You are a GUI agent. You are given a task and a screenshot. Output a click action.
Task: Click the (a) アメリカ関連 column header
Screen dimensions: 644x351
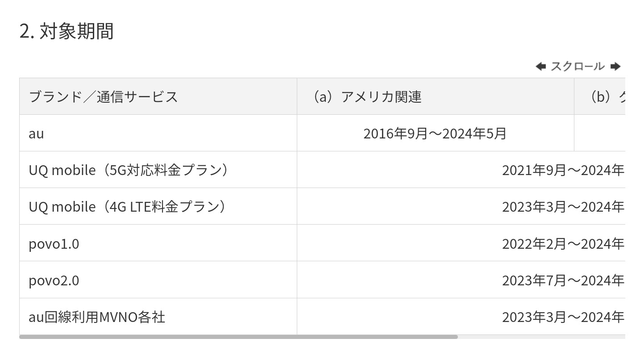(366, 96)
